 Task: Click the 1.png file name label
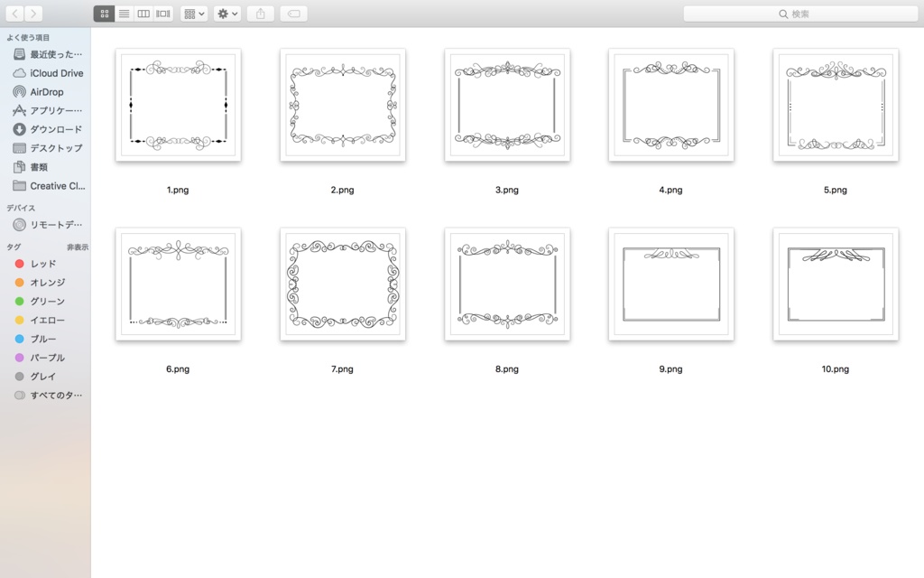(x=178, y=190)
